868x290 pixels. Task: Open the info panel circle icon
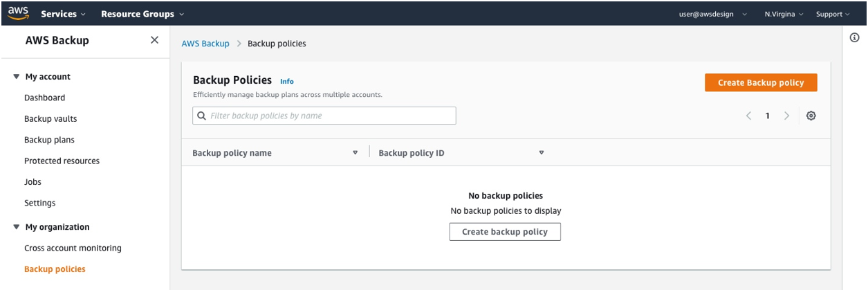(x=854, y=38)
